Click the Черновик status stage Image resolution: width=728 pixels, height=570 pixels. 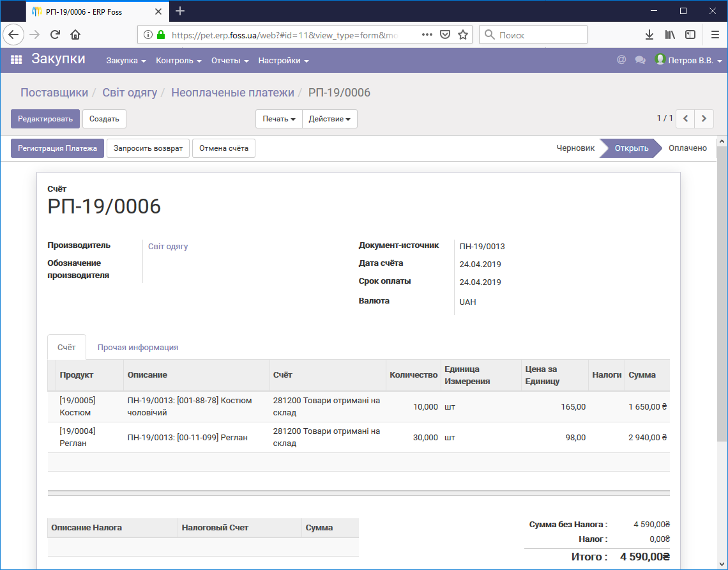pos(575,148)
